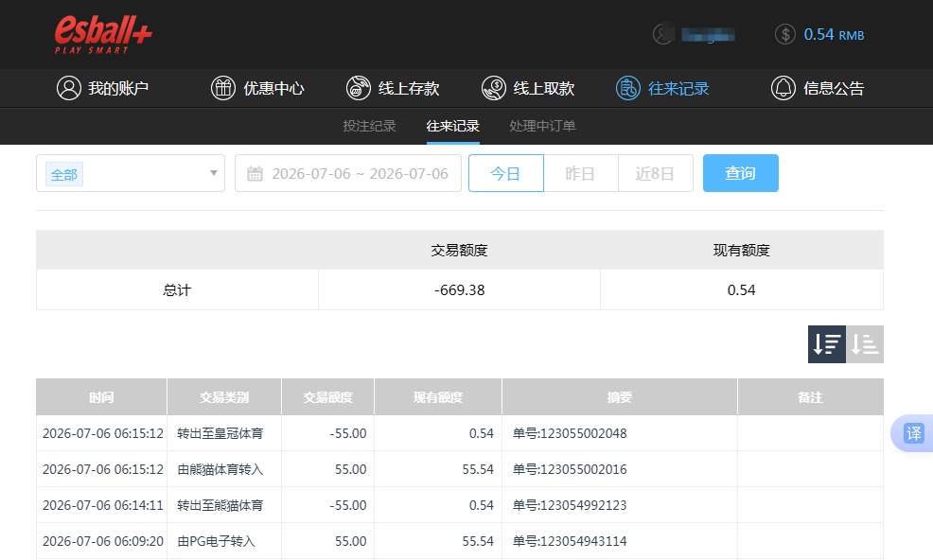Click 备注 column header

point(810,397)
